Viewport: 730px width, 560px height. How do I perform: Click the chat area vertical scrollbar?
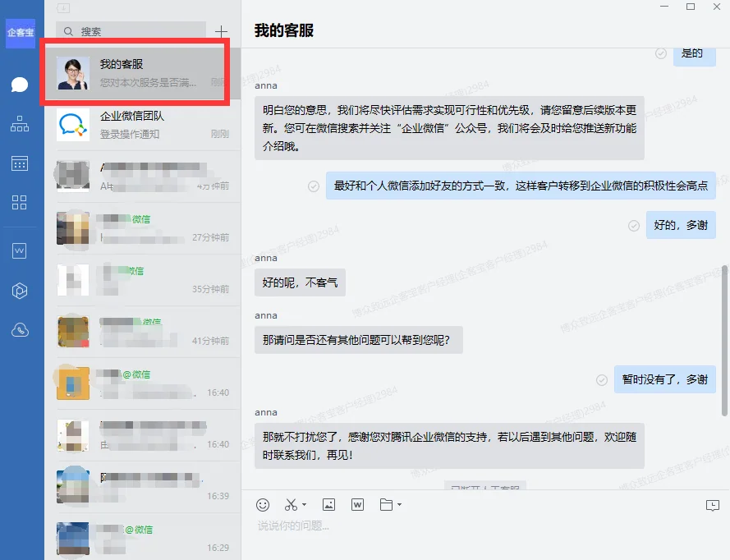tap(724, 341)
